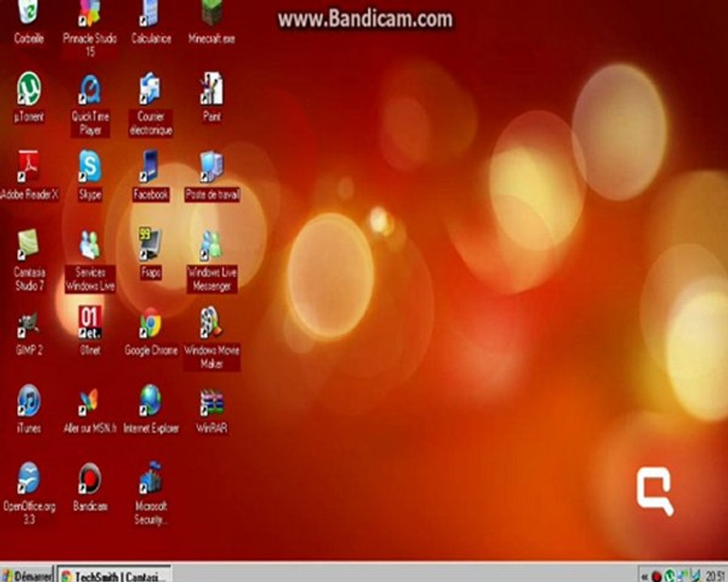This screenshot has width=728, height=582.
Task: Select the Microsoft Security desktop icon
Action: click(150, 478)
